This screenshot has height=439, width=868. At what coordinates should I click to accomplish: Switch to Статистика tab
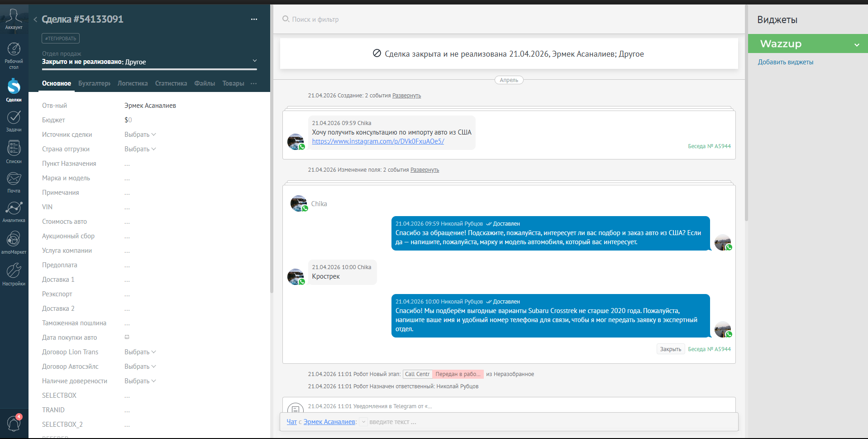click(x=171, y=83)
